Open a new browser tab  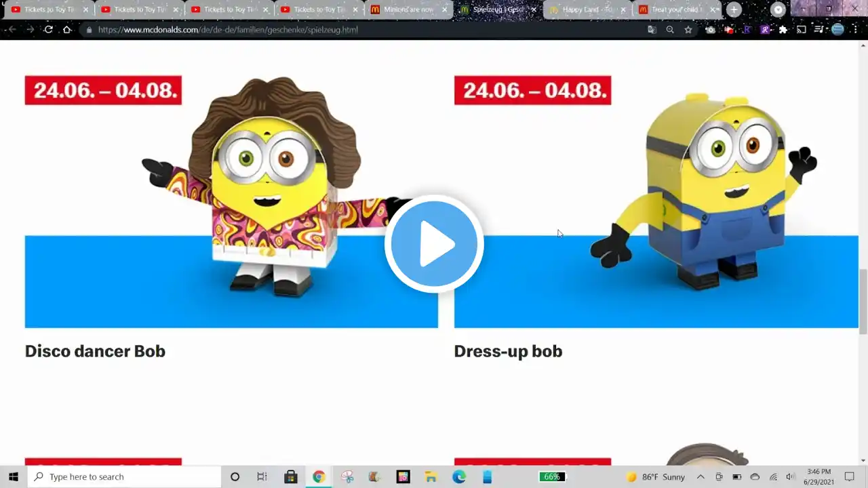coord(734,9)
